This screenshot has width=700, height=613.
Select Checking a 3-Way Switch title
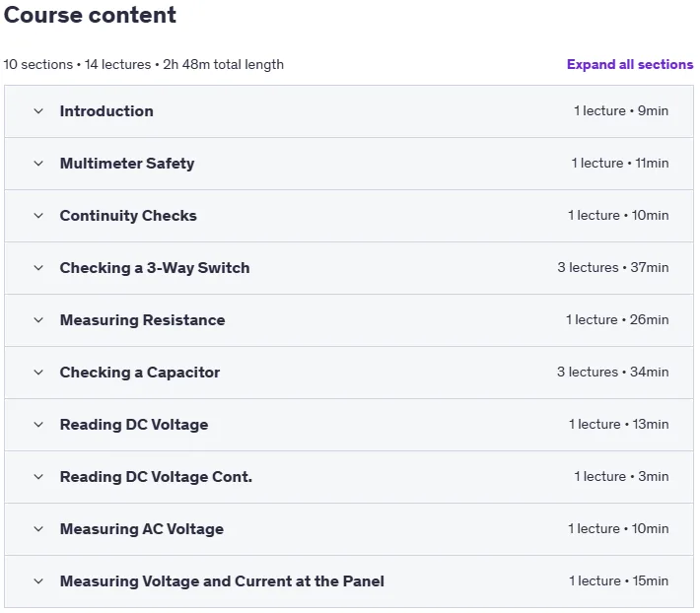coord(155,268)
